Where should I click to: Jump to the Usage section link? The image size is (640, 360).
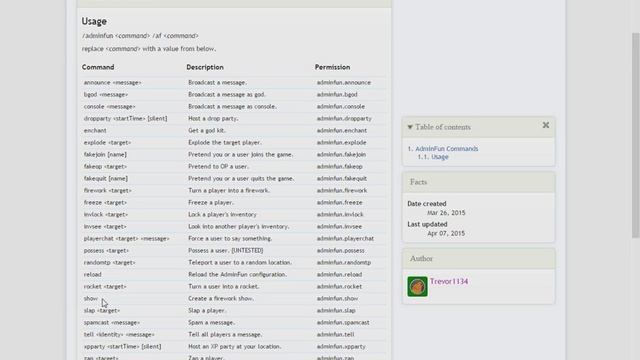[440, 157]
